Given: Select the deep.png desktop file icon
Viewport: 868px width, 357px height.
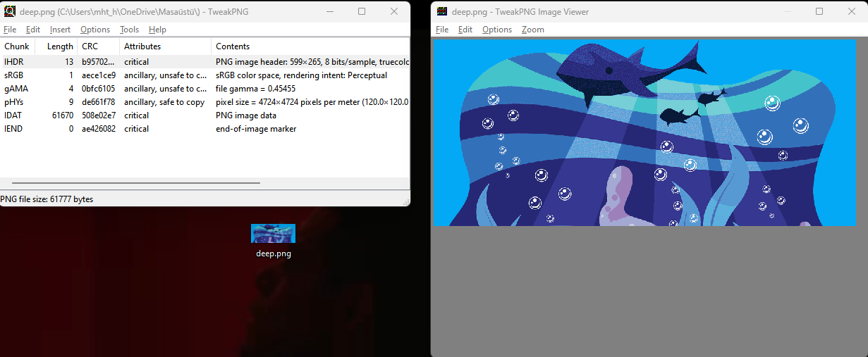Looking at the screenshot, I should click(274, 241).
